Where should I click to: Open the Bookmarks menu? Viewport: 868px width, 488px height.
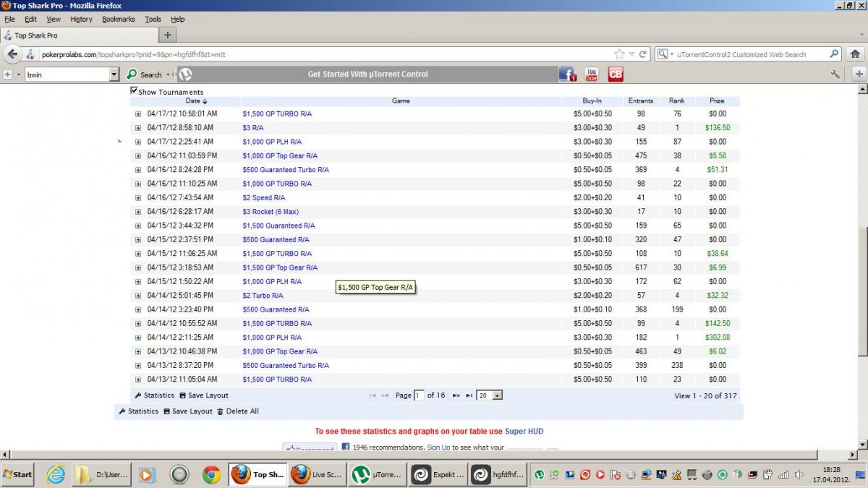click(x=119, y=20)
